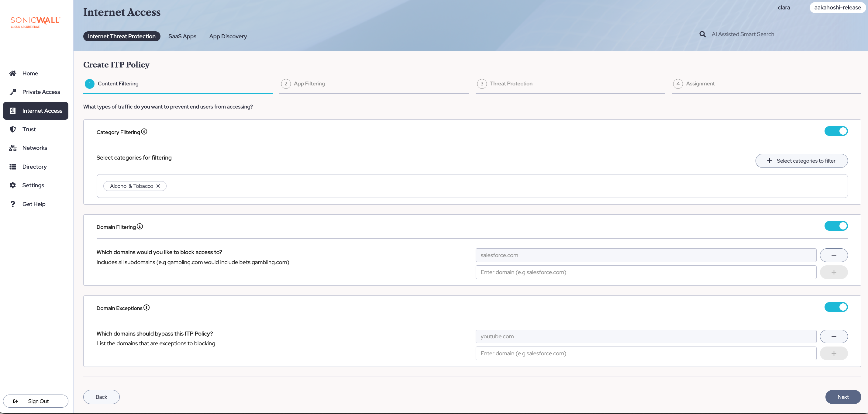Click the search magnifier icon
The width and height of the screenshot is (868, 414).
[703, 34]
